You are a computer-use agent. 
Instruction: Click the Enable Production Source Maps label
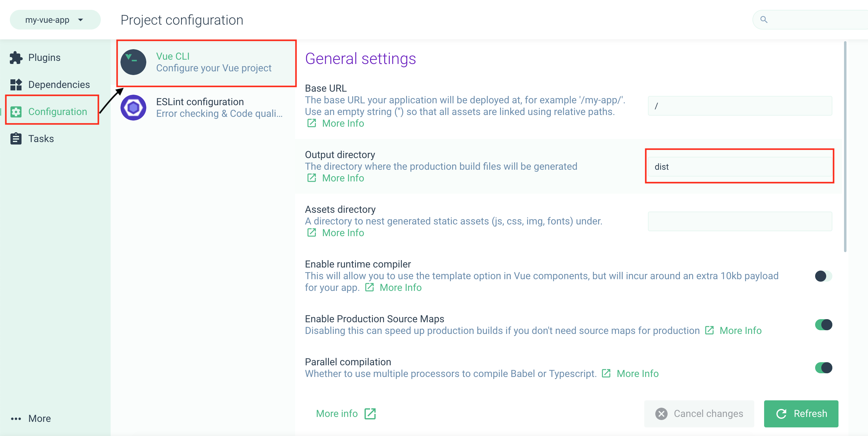click(374, 319)
